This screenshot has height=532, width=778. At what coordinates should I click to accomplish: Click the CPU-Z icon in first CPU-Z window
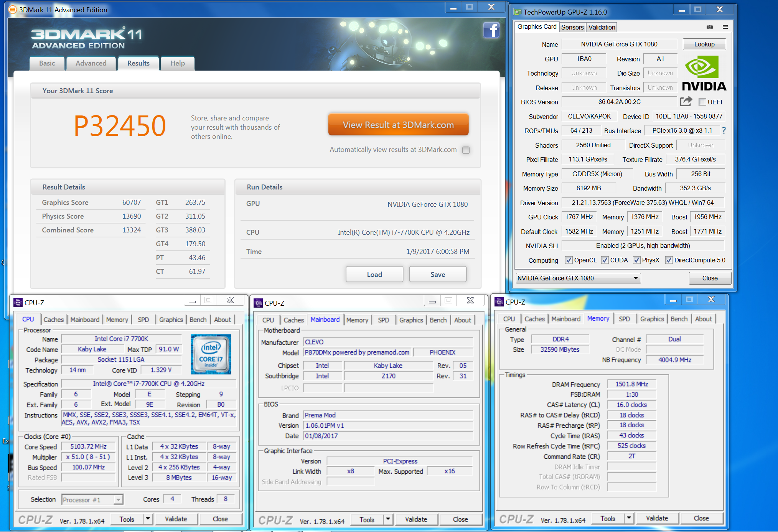(x=18, y=303)
